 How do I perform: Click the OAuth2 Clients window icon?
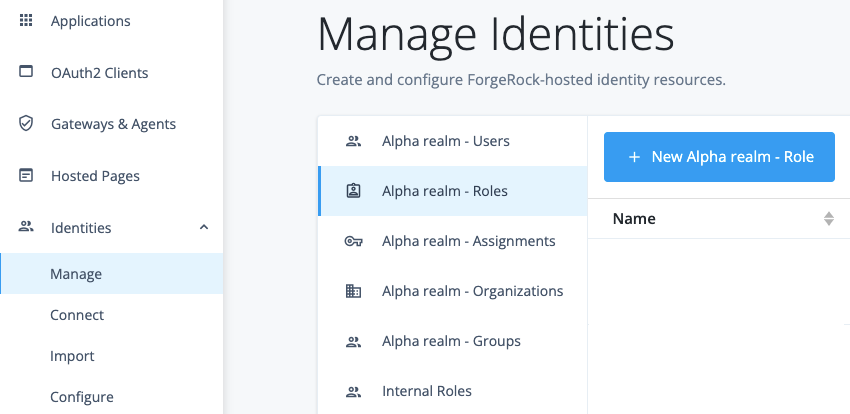tap(26, 73)
